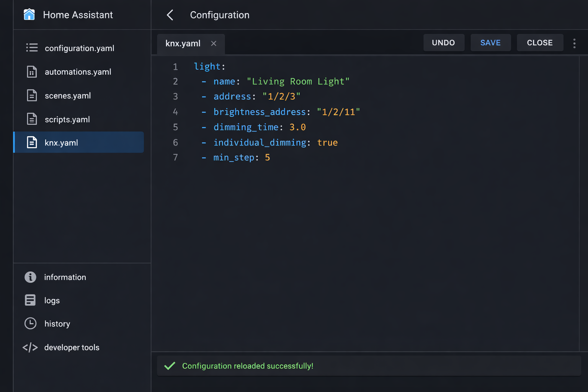Image resolution: width=588 pixels, height=392 pixels.
Task: Click the Home Assistant house icon
Action: point(29,15)
